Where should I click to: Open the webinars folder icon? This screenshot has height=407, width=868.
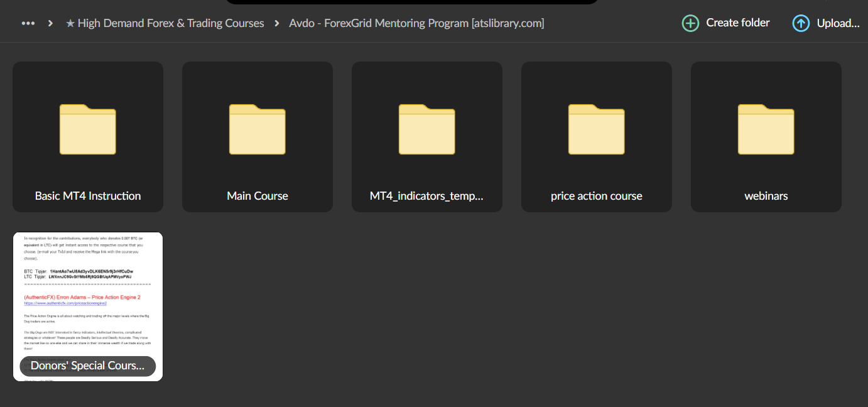tap(766, 130)
